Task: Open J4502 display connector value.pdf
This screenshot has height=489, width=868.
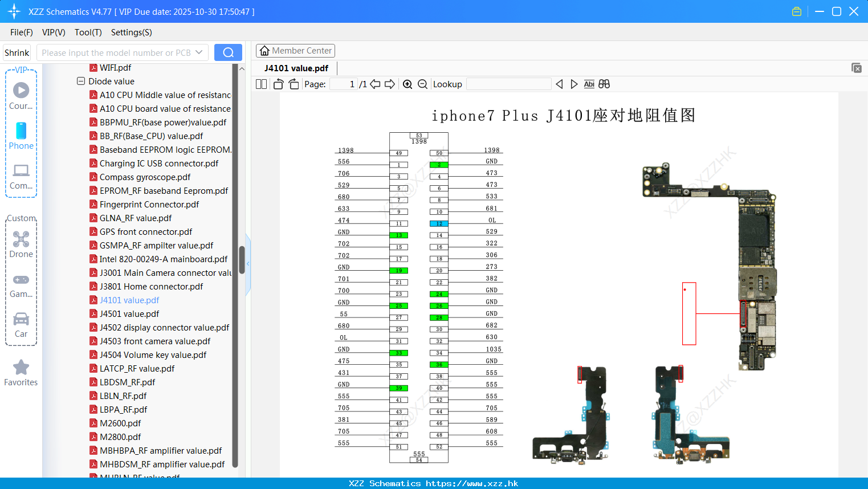Action: [164, 327]
